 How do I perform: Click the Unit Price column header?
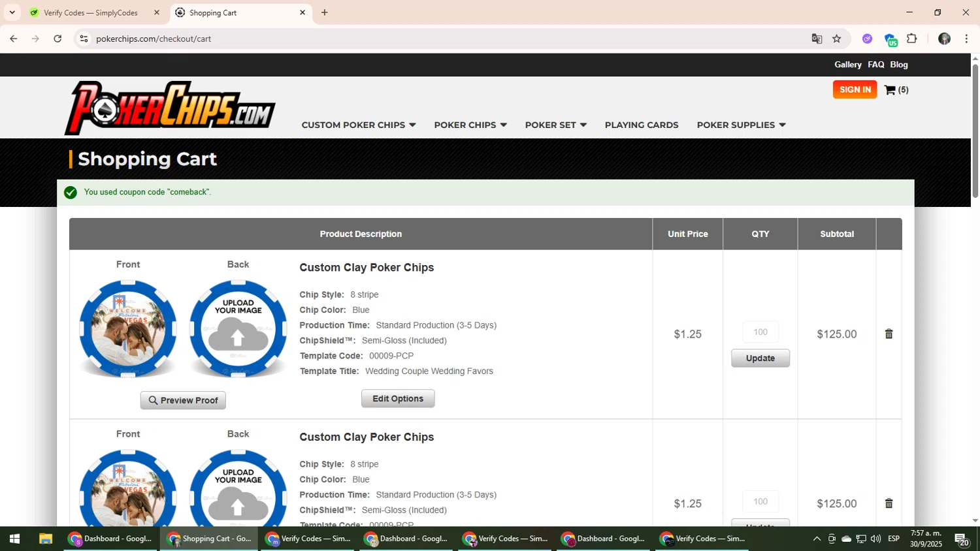(x=688, y=234)
